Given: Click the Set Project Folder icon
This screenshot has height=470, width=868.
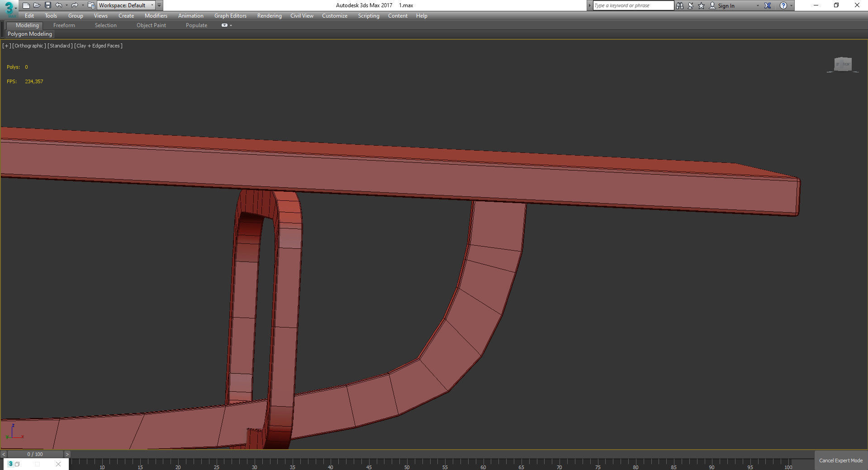Looking at the screenshot, I should [91, 5].
